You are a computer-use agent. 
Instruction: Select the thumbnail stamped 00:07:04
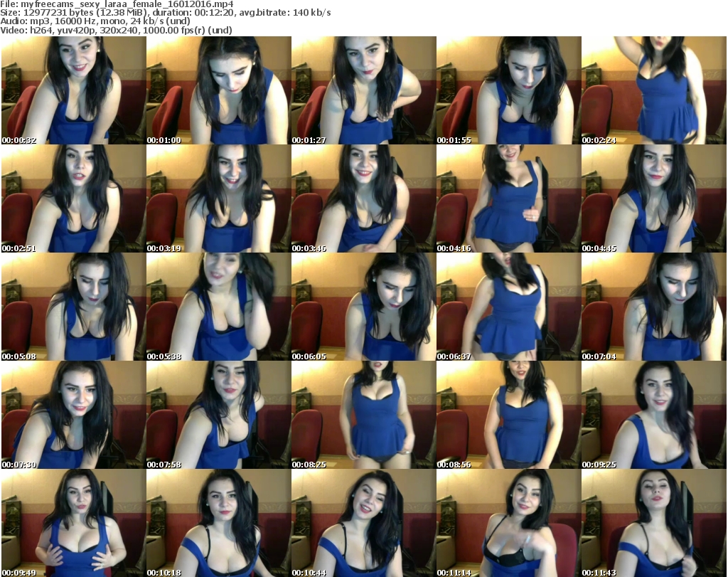(x=654, y=307)
